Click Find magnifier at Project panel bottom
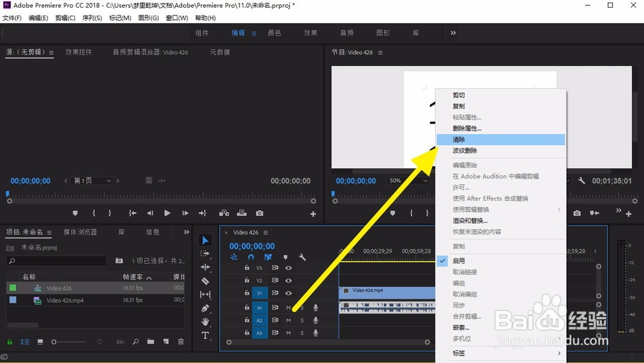Screen dimensions: 644x363 click(135, 342)
